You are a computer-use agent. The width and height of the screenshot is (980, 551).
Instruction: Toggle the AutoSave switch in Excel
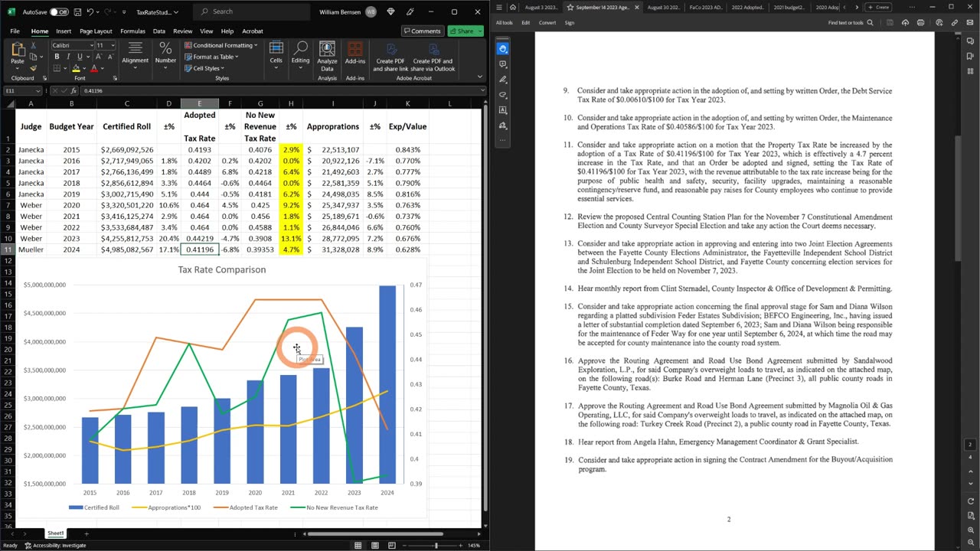point(59,12)
